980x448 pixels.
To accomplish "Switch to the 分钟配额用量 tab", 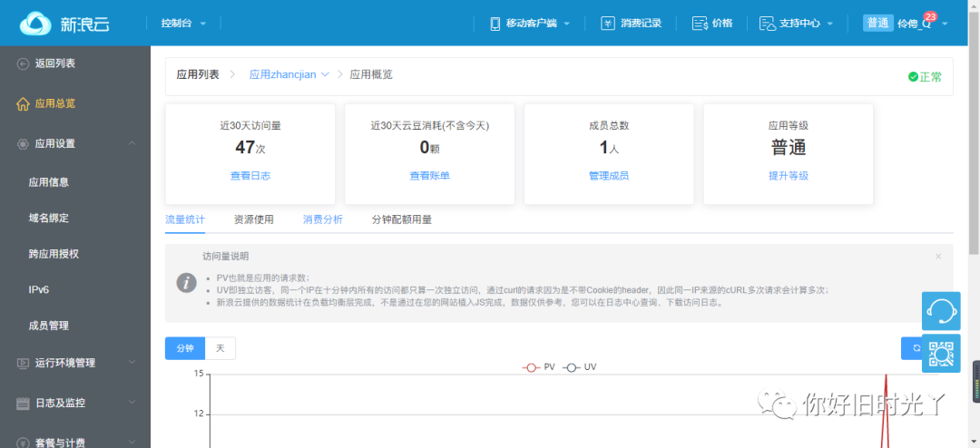I will pyautogui.click(x=402, y=220).
